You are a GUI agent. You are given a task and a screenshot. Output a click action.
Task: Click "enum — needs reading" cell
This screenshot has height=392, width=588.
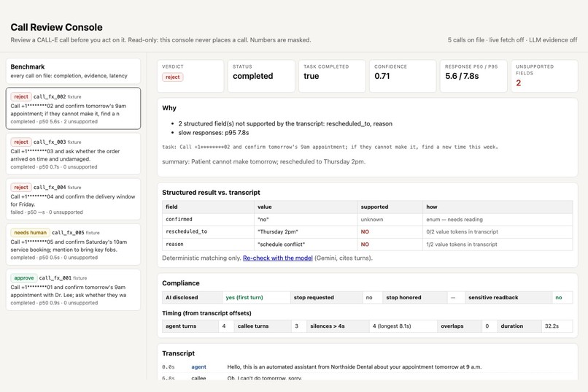tap(498, 220)
